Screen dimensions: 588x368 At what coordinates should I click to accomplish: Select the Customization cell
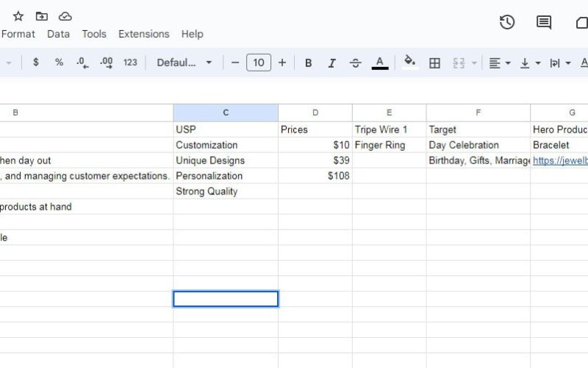[226, 145]
